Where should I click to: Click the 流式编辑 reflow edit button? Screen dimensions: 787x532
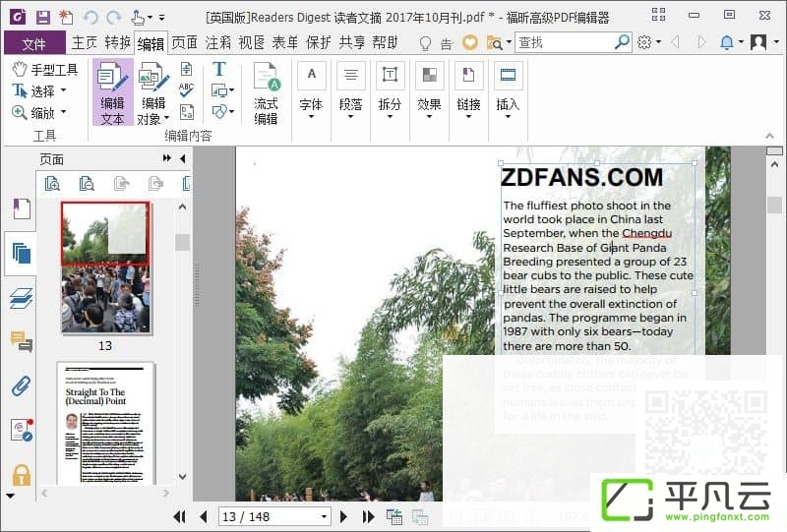coord(266,93)
